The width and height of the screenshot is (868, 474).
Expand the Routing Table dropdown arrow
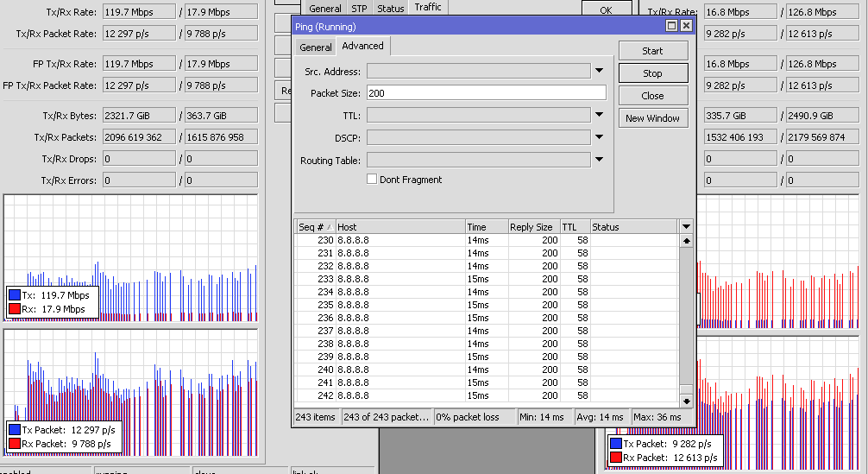tap(599, 160)
